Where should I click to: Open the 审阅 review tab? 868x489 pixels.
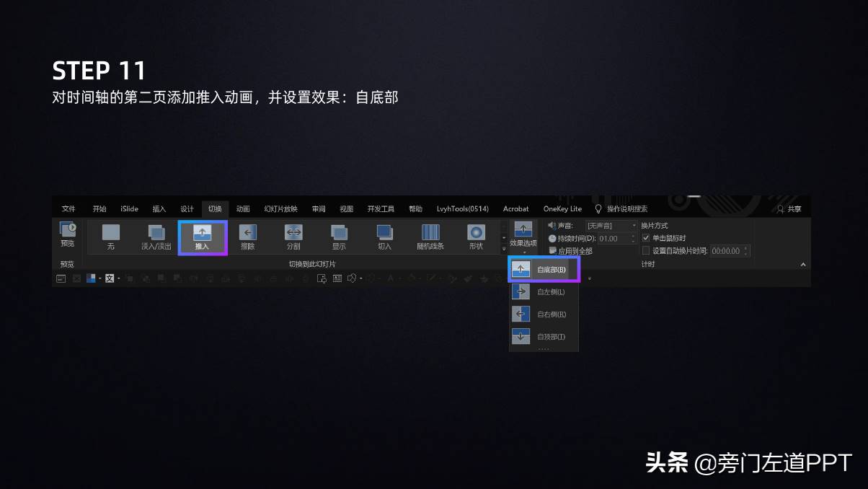[x=319, y=208]
